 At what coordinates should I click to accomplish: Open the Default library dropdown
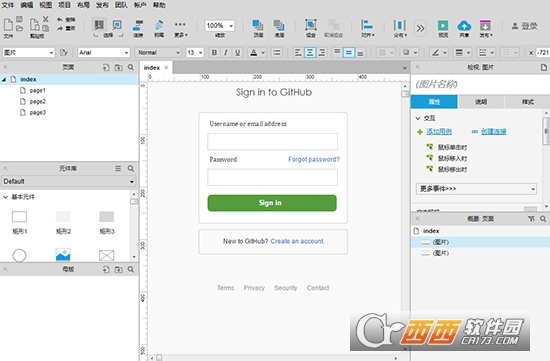[x=68, y=181]
